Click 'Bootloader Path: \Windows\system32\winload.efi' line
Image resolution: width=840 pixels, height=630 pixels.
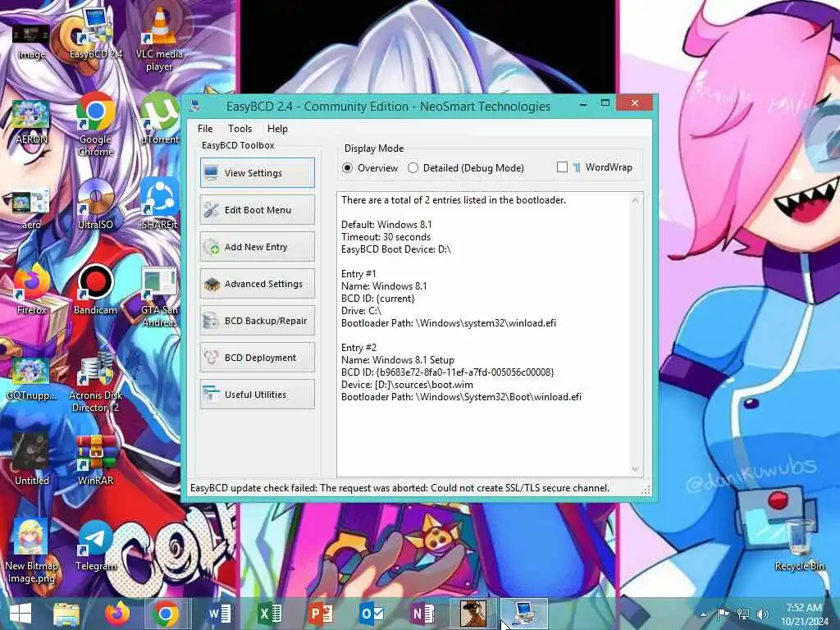(449, 323)
